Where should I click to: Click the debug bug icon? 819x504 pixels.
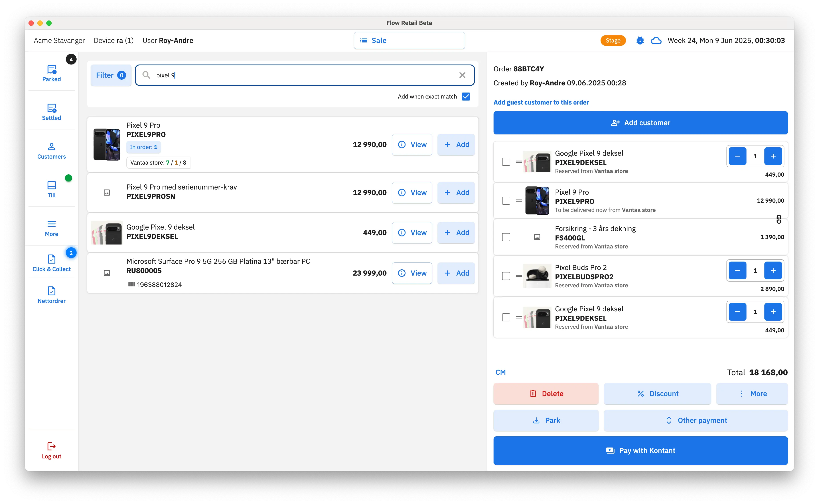[640, 41]
